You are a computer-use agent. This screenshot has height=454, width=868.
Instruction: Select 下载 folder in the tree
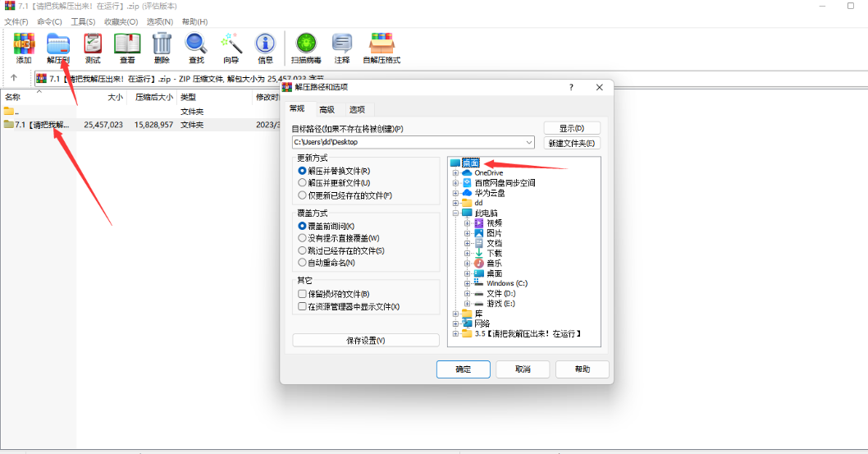tap(495, 253)
